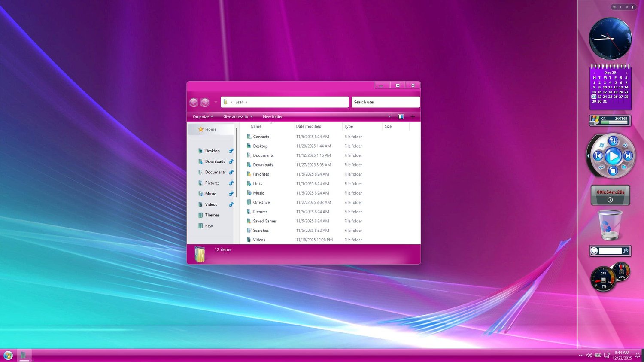Select the Videos folder name in file list

tap(259, 240)
